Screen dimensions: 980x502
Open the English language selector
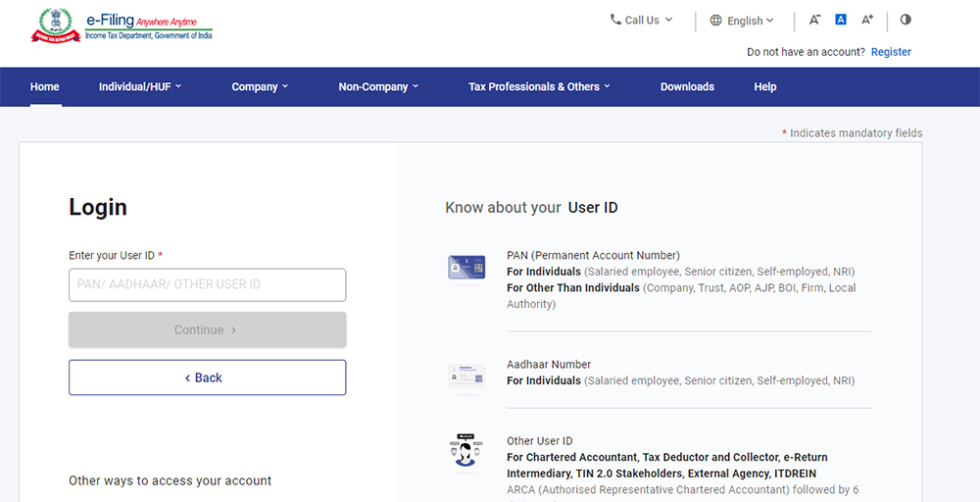[742, 21]
